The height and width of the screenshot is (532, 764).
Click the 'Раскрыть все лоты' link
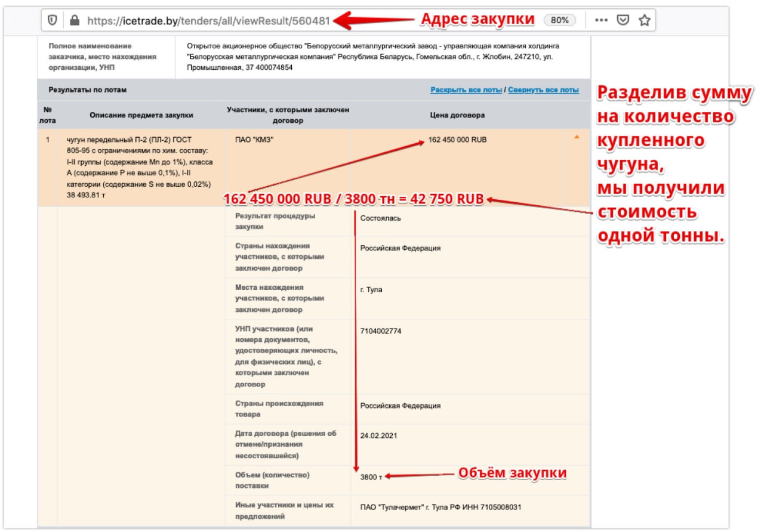(466, 90)
